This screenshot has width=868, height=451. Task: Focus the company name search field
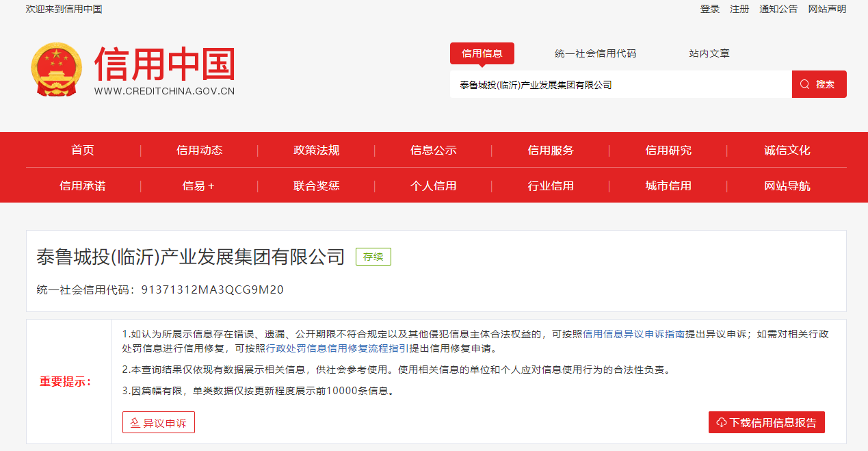point(621,84)
